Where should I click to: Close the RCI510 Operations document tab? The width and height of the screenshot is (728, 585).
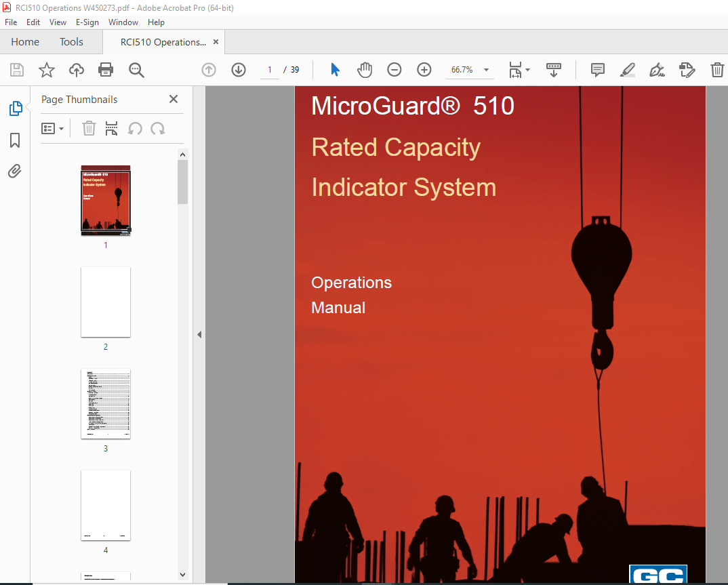216,42
